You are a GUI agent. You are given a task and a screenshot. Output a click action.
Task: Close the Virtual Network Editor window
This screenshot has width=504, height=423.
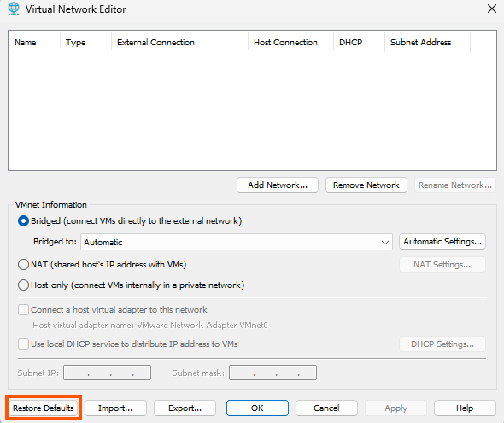[492, 9]
